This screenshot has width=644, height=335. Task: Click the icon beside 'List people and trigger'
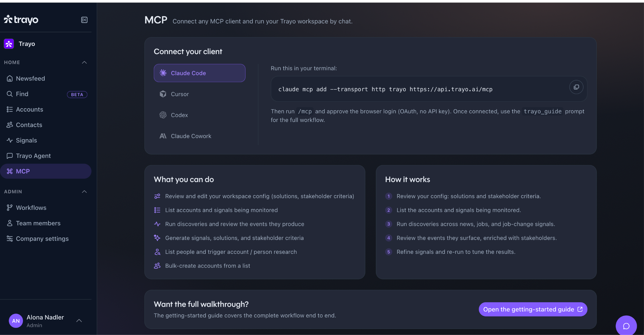157,252
